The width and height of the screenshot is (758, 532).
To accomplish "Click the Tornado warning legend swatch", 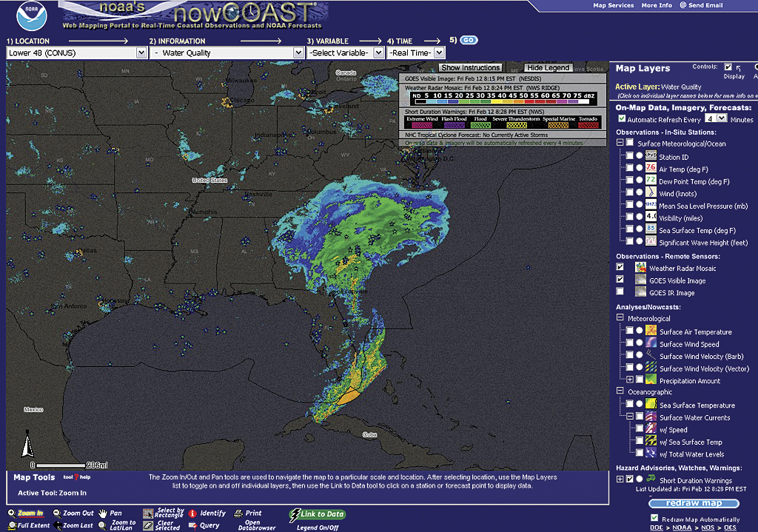I will (588, 124).
